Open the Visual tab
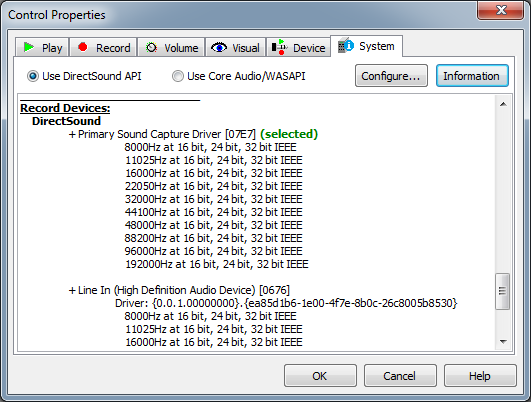Image resolution: width=531 pixels, height=402 pixels. (236, 47)
